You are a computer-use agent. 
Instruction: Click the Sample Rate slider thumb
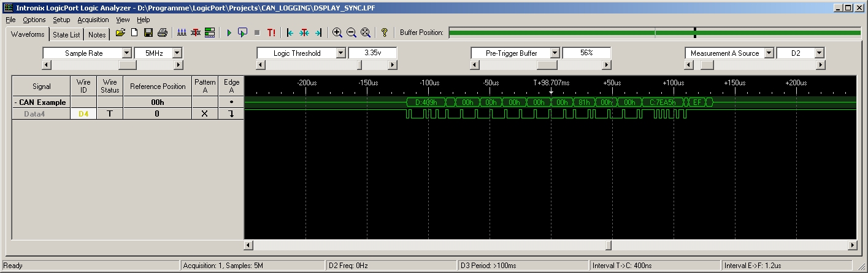[x=128, y=65]
